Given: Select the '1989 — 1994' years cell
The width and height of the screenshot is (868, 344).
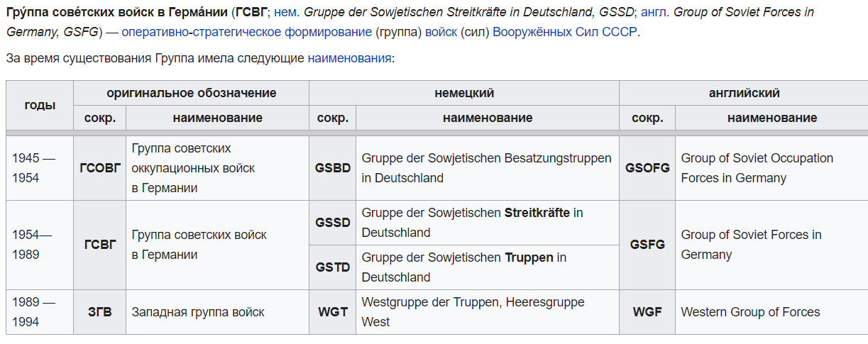Looking at the screenshot, I should click(x=40, y=312).
